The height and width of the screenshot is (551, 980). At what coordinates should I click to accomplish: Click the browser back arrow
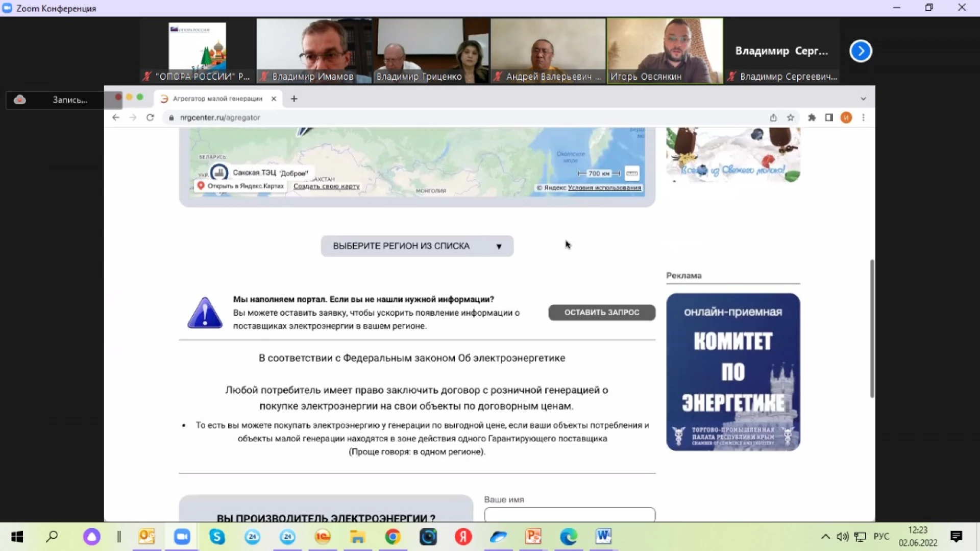click(x=116, y=117)
